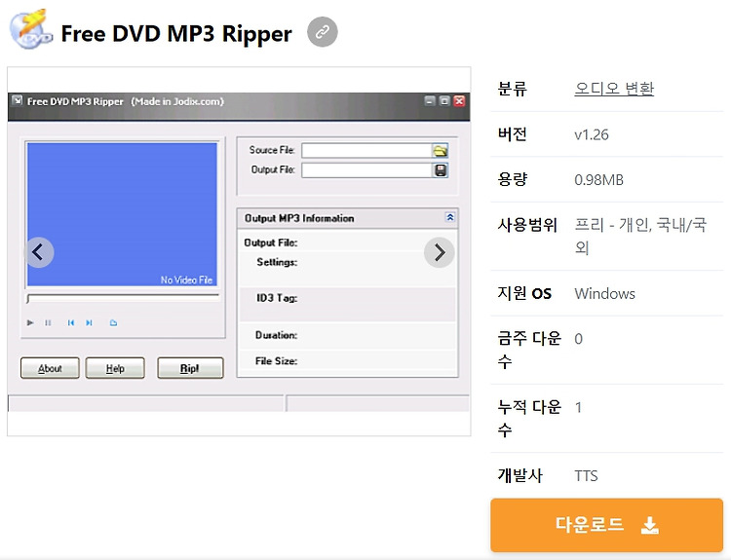The image size is (731, 560).
Task: Click the 'Settings:' row
Action: pos(347,267)
